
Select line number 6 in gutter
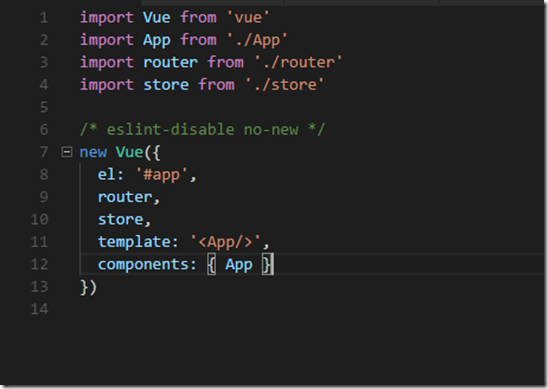tap(44, 130)
